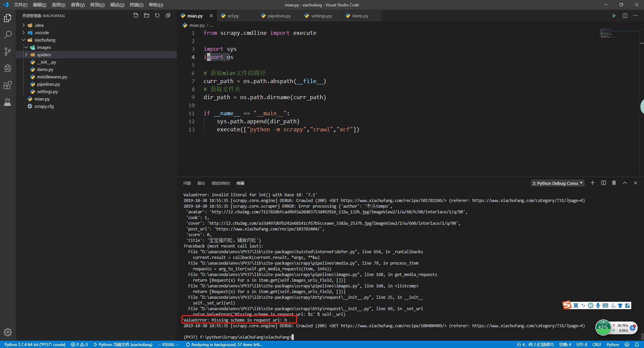The height and width of the screenshot is (348, 644).
Task: Change language mode Python in status bar
Action: point(613,344)
